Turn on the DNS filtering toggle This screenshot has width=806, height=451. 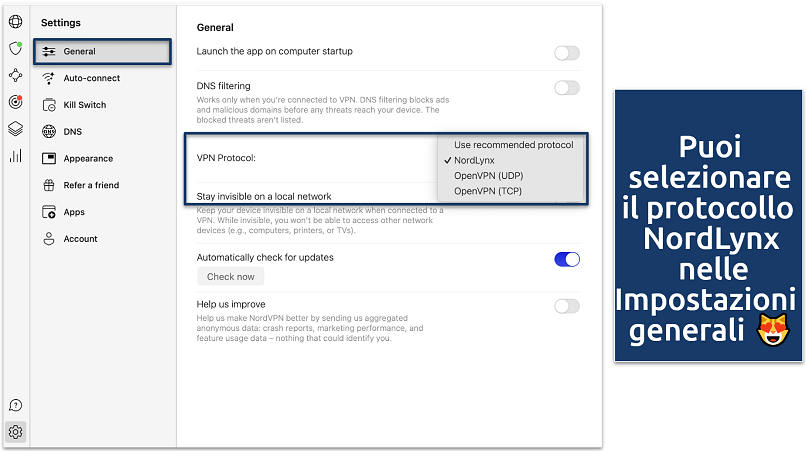pyautogui.click(x=566, y=88)
